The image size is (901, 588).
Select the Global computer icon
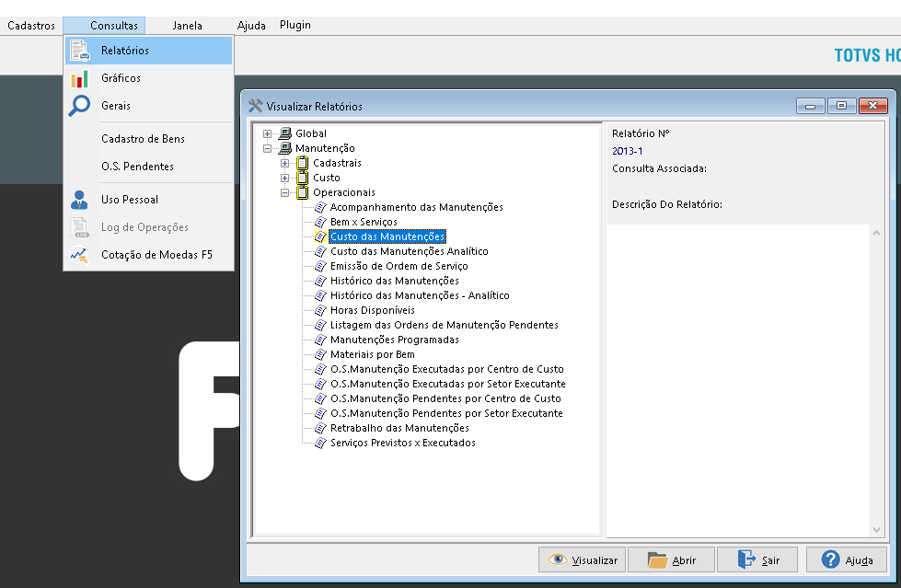click(x=285, y=133)
